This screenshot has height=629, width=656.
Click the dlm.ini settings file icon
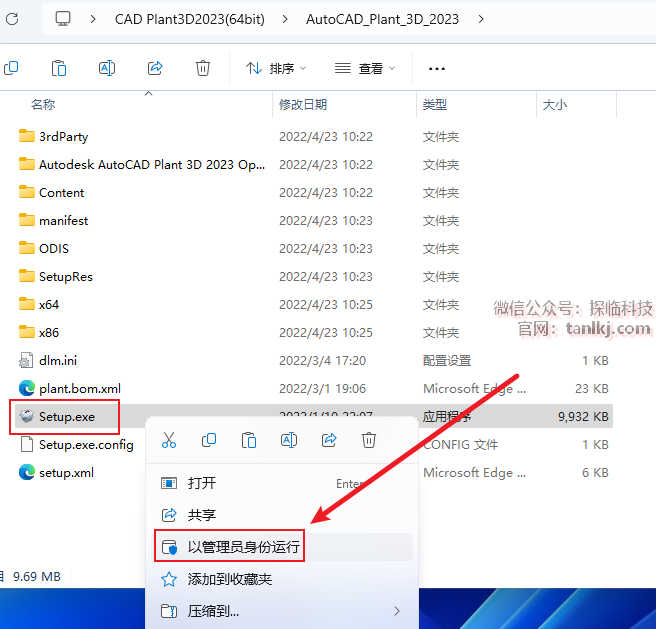click(x=26, y=360)
